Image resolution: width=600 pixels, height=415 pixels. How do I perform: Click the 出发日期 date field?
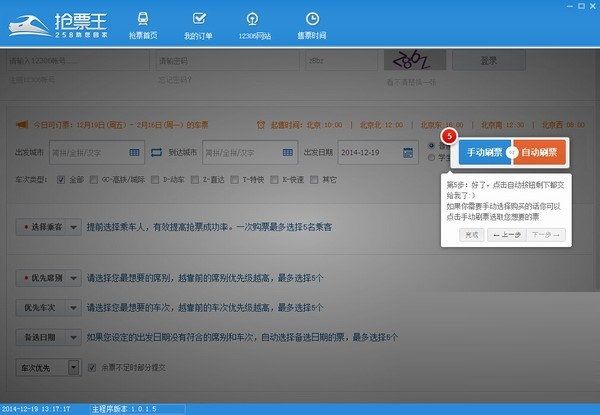[x=378, y=153]
